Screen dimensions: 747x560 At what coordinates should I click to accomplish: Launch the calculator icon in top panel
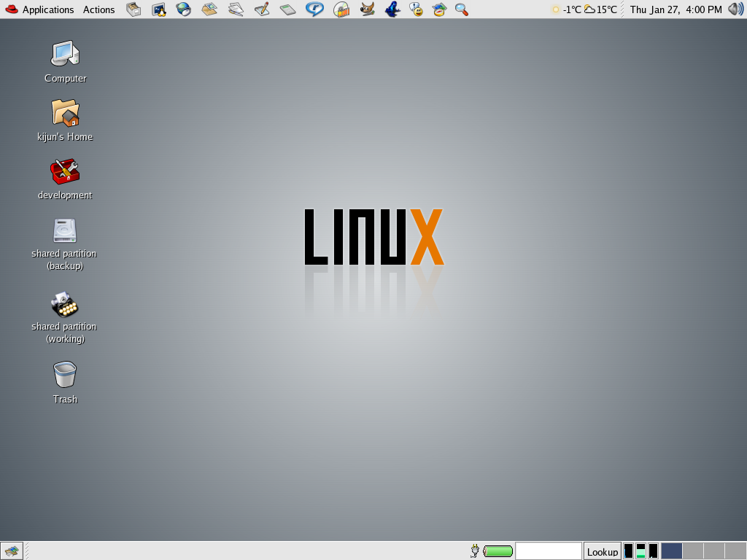pyautogui.click(x=287, y=9)
